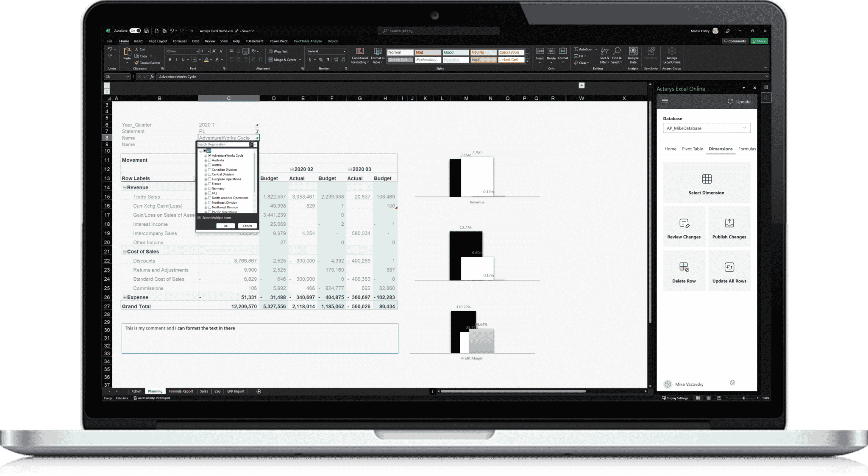The width and height of the screenshot is (868, 476).
Task: Open the Find & Select magnifier tool
Action: (617, 55)
